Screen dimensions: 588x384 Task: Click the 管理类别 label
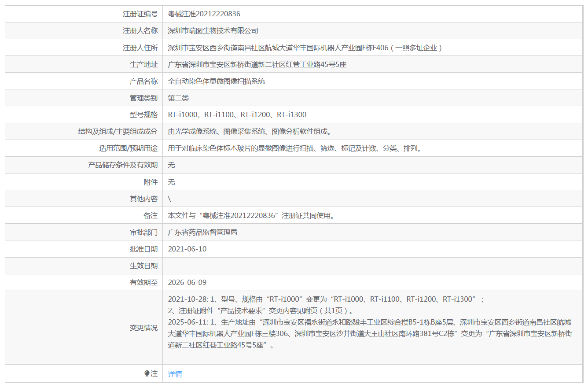tap(143, 98)
